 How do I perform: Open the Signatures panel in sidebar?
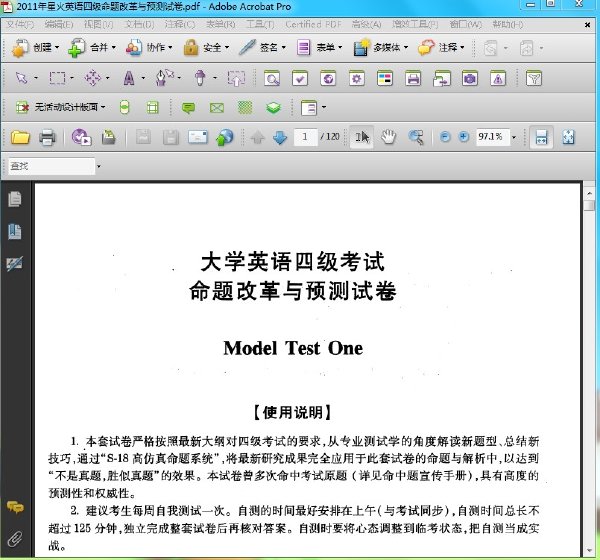[x=15, y=263]
